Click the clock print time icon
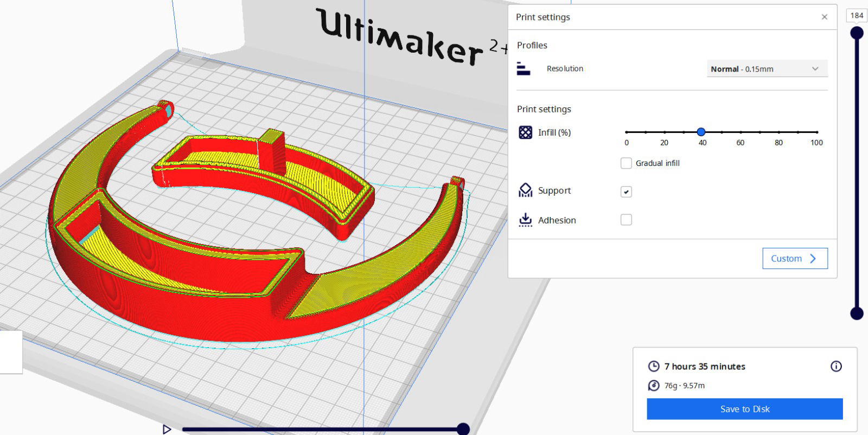 pos(654,366)
